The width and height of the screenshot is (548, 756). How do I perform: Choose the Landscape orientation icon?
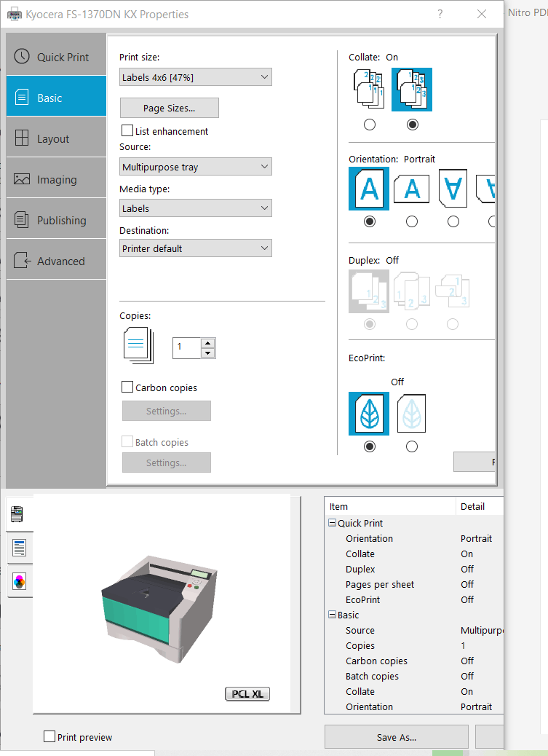click(412, 189)
